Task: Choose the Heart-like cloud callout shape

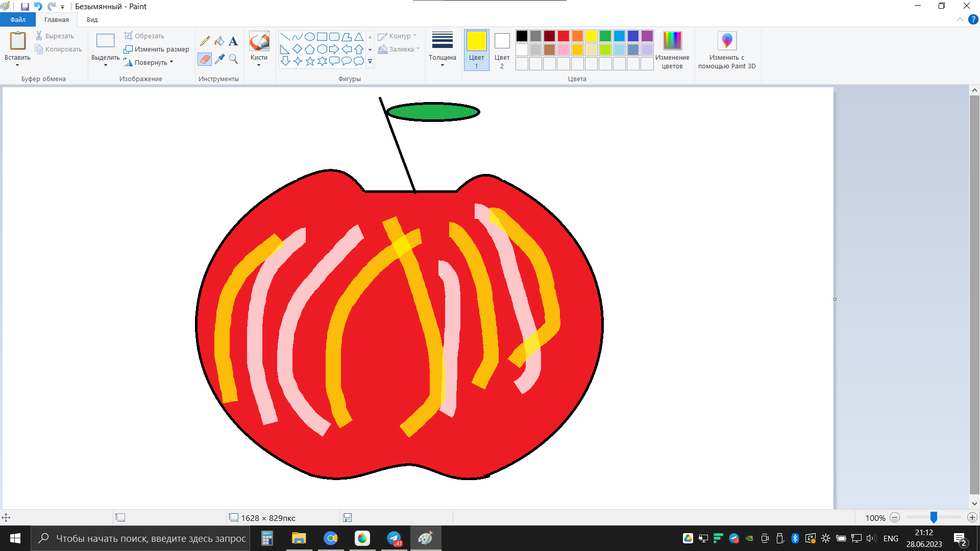Action: click(x=359, y=62)
